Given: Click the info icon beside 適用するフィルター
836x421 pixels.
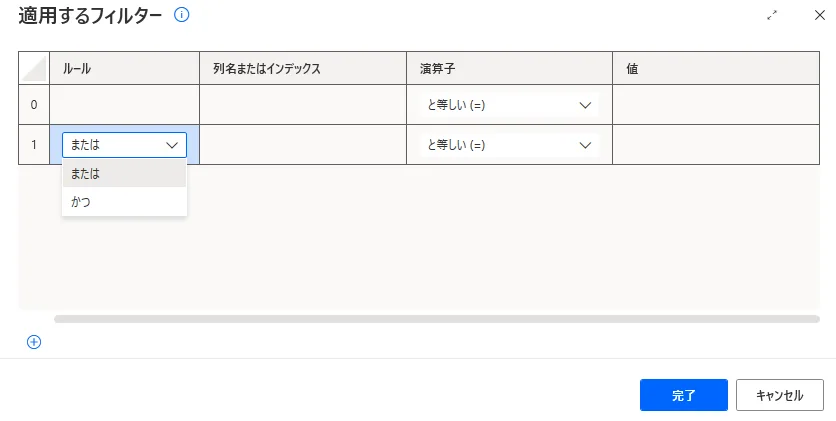Looking at the screenshot, I should point(181,15).
